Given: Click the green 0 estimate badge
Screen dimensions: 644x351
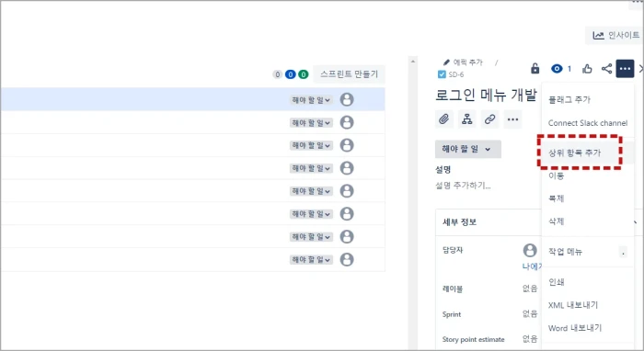Looking at the screenshot, I should [x=303, y=74].
